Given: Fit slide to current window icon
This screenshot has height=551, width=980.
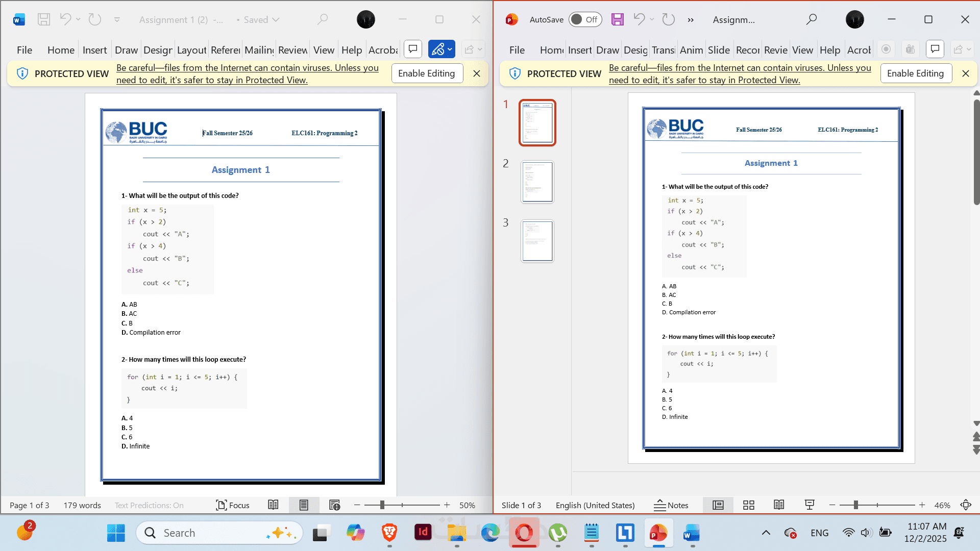Looking at the screenshot, I should point(966,505).
